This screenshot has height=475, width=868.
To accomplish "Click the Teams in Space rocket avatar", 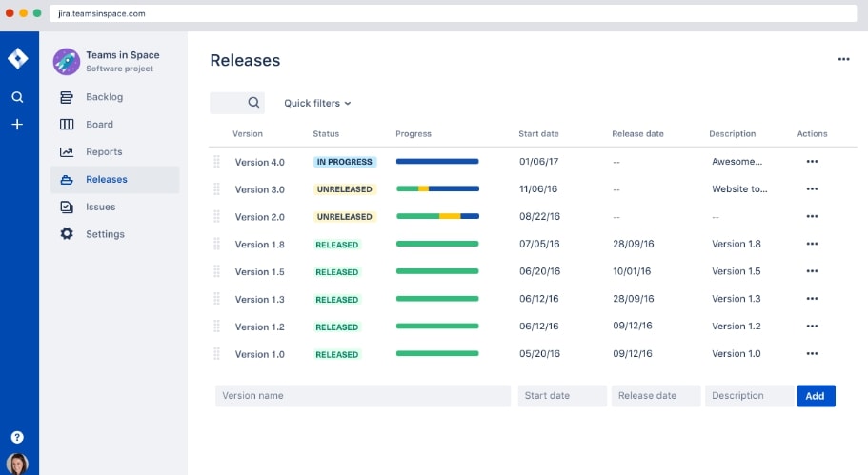I will (67, 61).
